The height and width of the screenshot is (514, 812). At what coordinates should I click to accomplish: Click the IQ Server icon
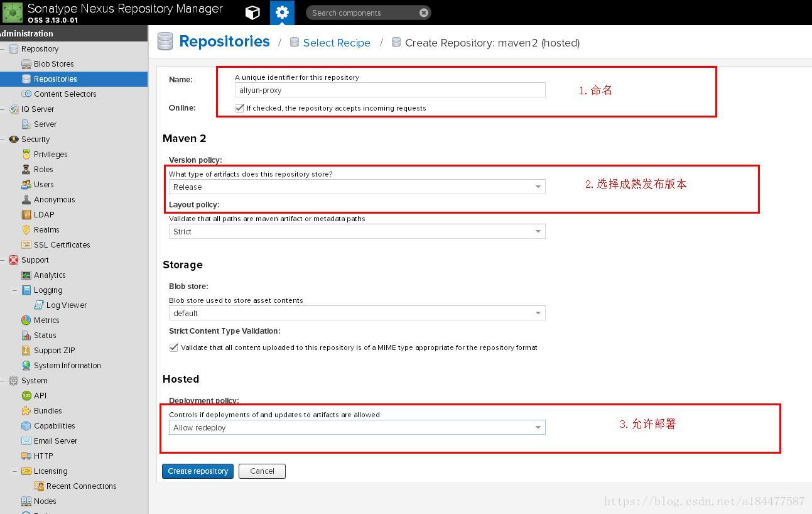[x=14, y=109]
